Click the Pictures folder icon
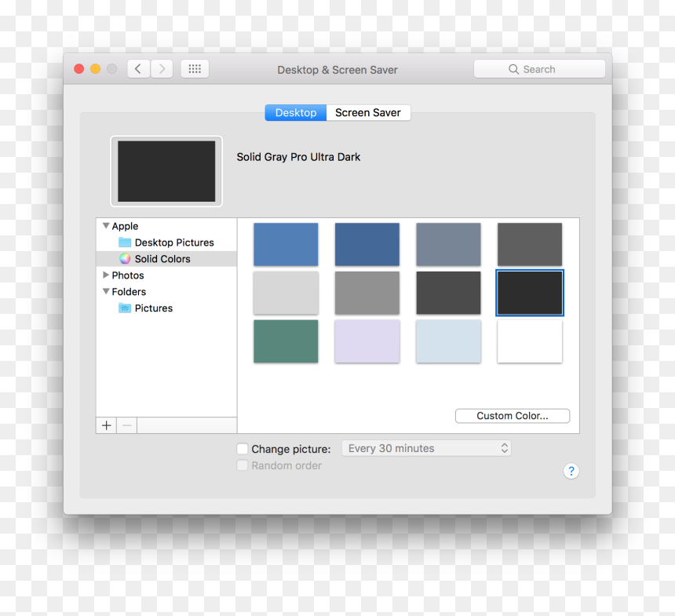The width and height of the screenshot is (675, 616). click(125, 308)
